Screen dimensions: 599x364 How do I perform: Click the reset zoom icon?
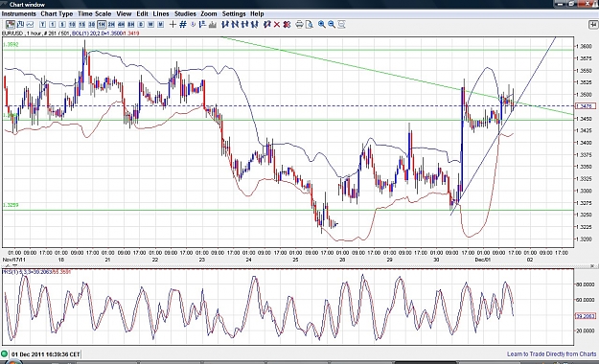(341, 25)
